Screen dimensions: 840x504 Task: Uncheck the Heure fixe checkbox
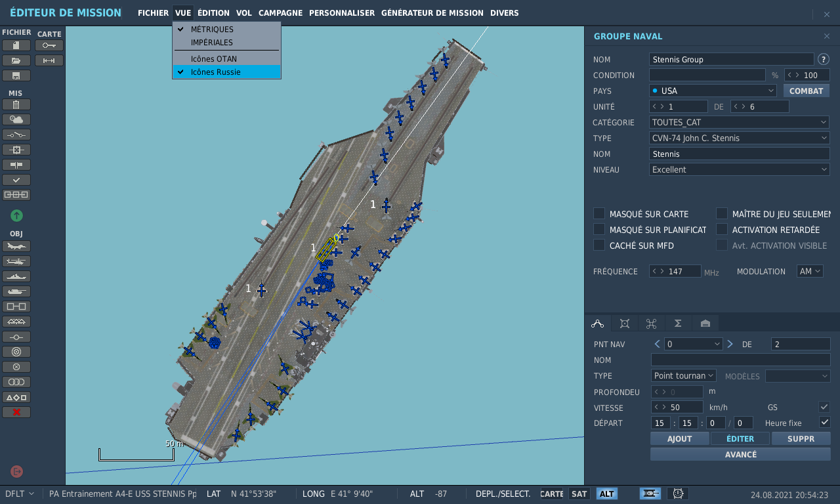[x=824, y=423]
